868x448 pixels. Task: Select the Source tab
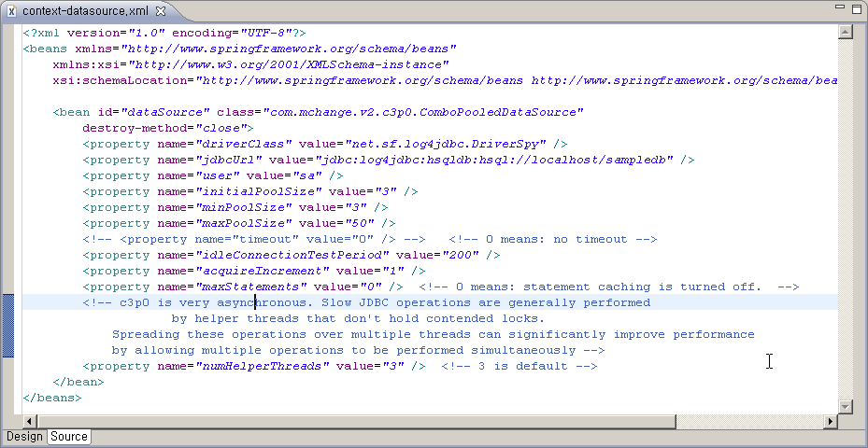pyautogui.click(x=69, y=437)
